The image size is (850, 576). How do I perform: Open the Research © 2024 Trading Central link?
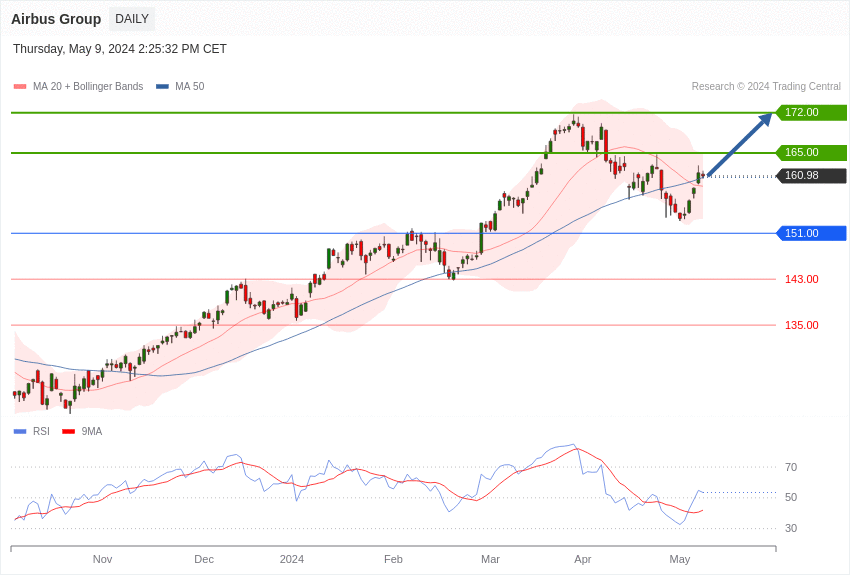click(766, 87)
